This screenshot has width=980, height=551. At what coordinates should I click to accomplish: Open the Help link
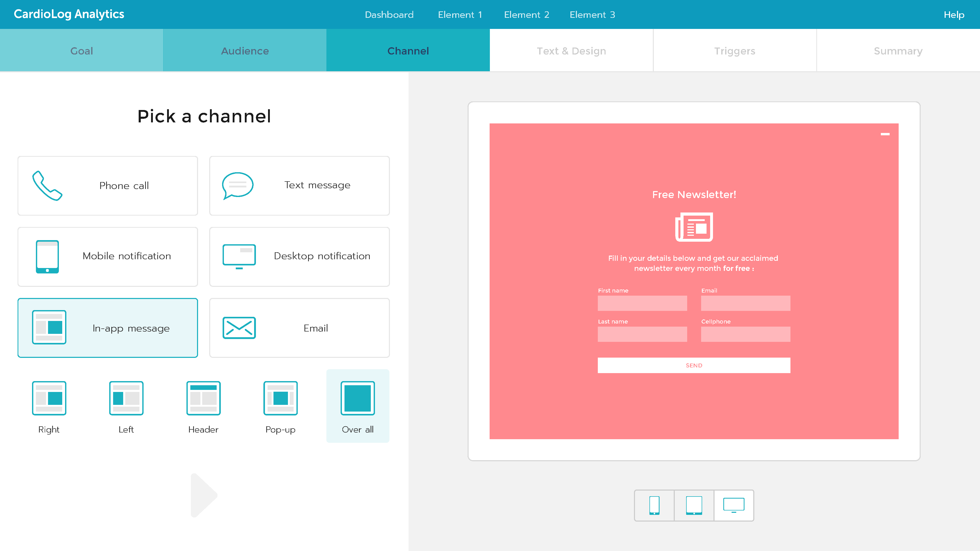pos(954,14)
